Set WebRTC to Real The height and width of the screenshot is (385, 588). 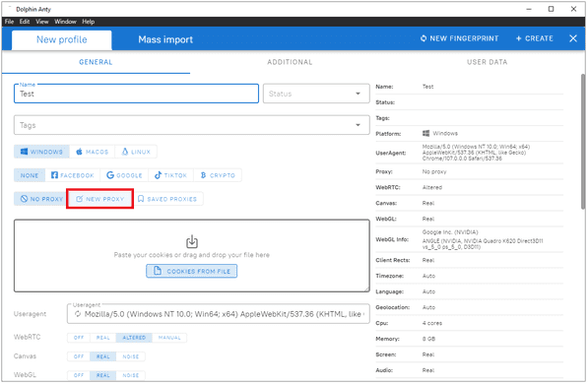pyautogui.click(x=103, y=338)
